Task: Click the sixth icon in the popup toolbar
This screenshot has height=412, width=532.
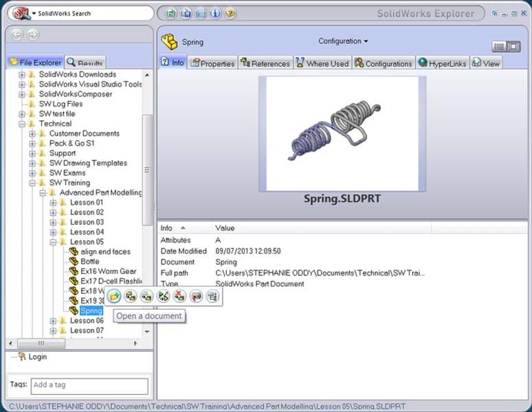Action: click(196, 296)
